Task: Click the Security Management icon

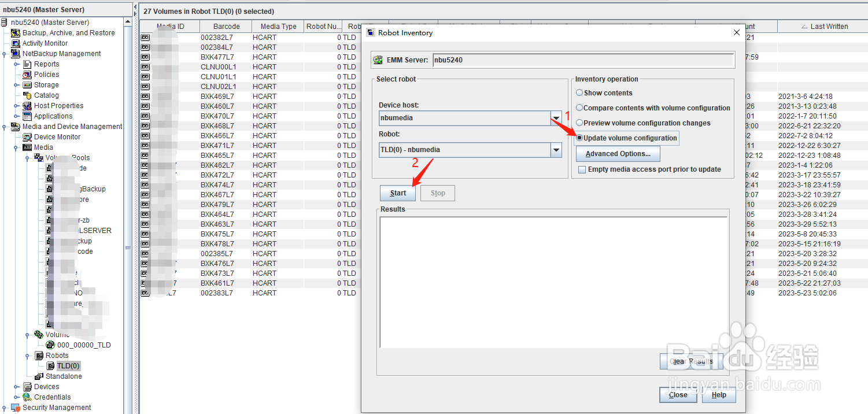Action: 16,408
